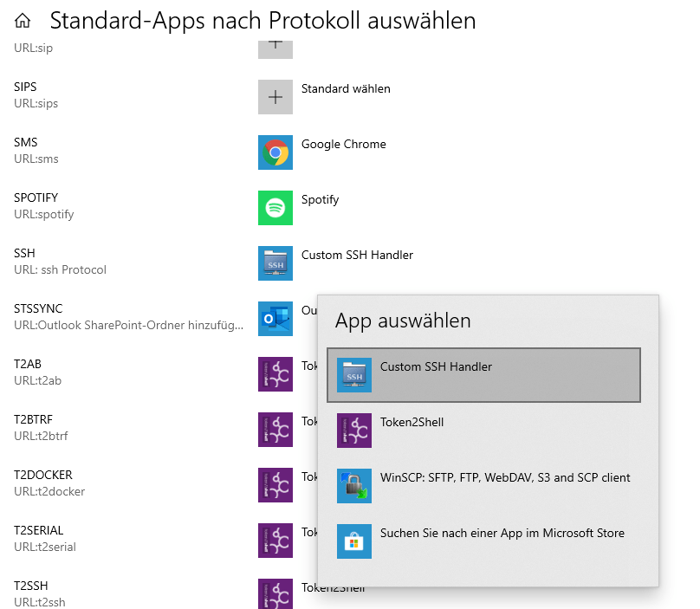The height and width of the screenshot is (609, 700).
Task: Click WinSCP padlock icon in popup
Action: point(354,486)
